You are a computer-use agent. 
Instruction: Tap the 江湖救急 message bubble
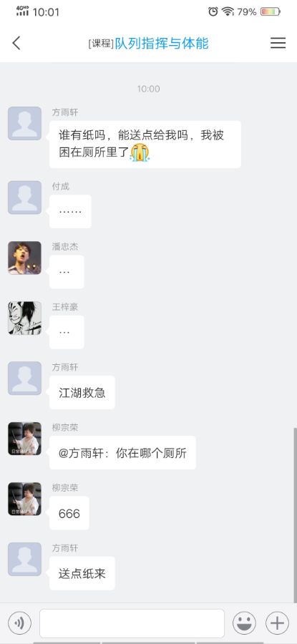coord(82,393)
